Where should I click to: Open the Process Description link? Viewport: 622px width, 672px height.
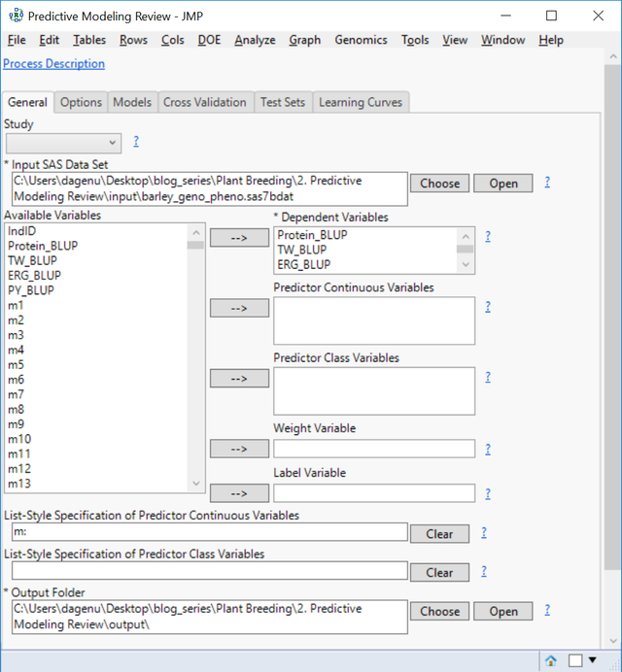click(x=53, y=64)
